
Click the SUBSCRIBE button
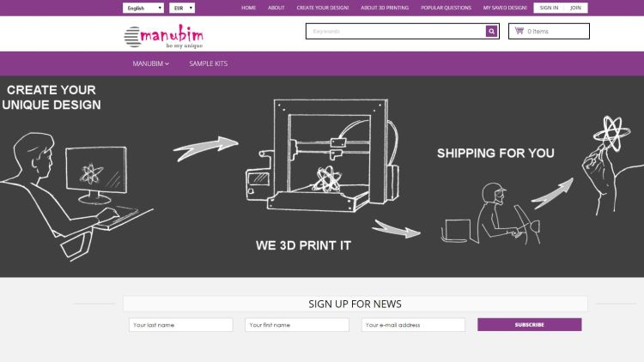click(x=530, y=324)
